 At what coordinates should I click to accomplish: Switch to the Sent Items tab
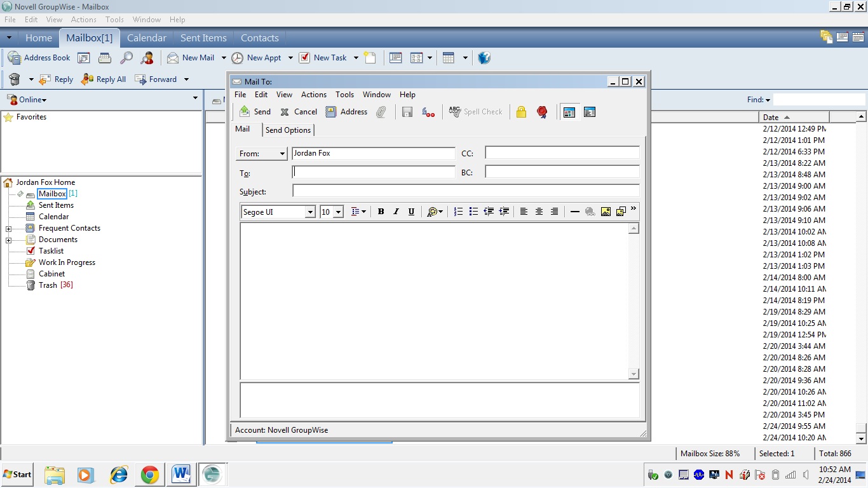[x=203, y=38]
